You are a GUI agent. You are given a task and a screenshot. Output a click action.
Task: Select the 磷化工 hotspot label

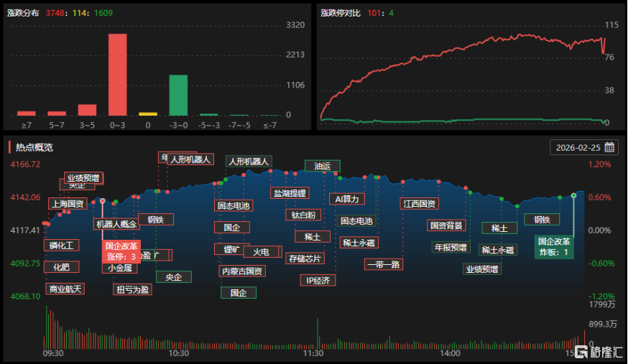pos(61,246)
